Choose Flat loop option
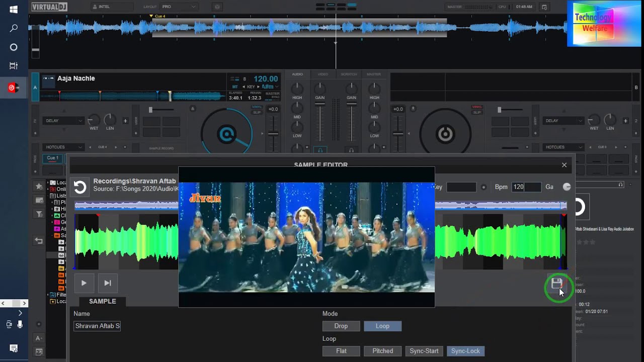Viewport: 644px width, 362px height. point(341,351)
